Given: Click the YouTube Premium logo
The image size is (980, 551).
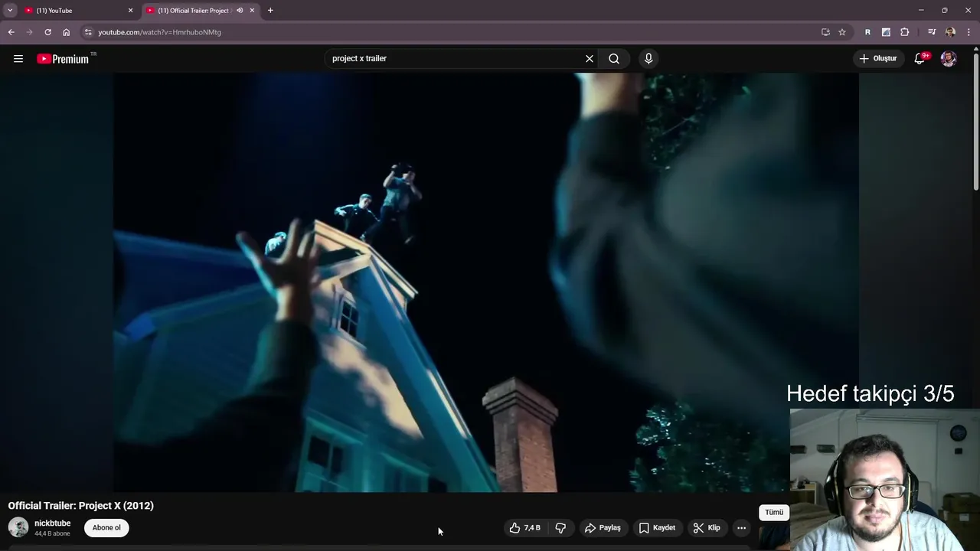Looking at the screenshot, I should [64, 59].
